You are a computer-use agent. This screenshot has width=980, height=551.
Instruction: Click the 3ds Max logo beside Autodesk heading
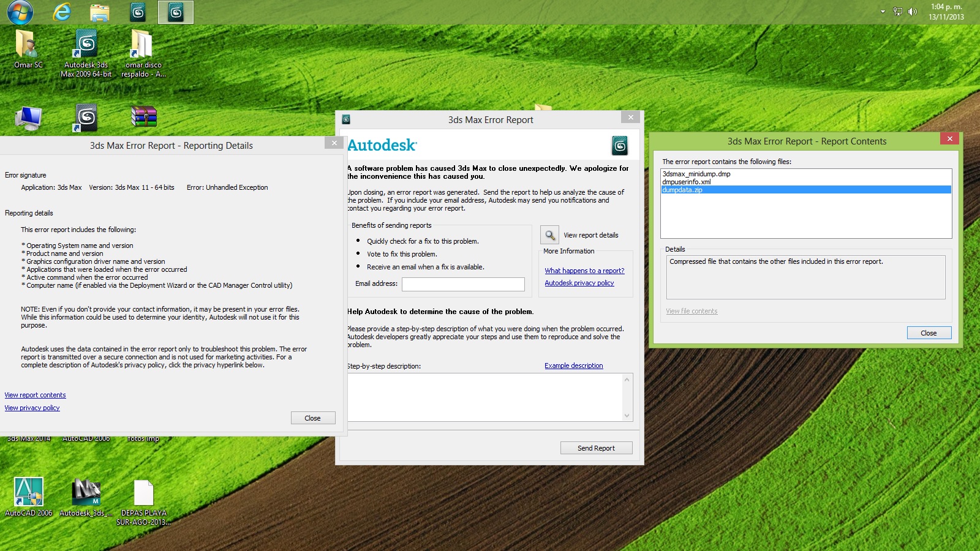coord(620,145)
